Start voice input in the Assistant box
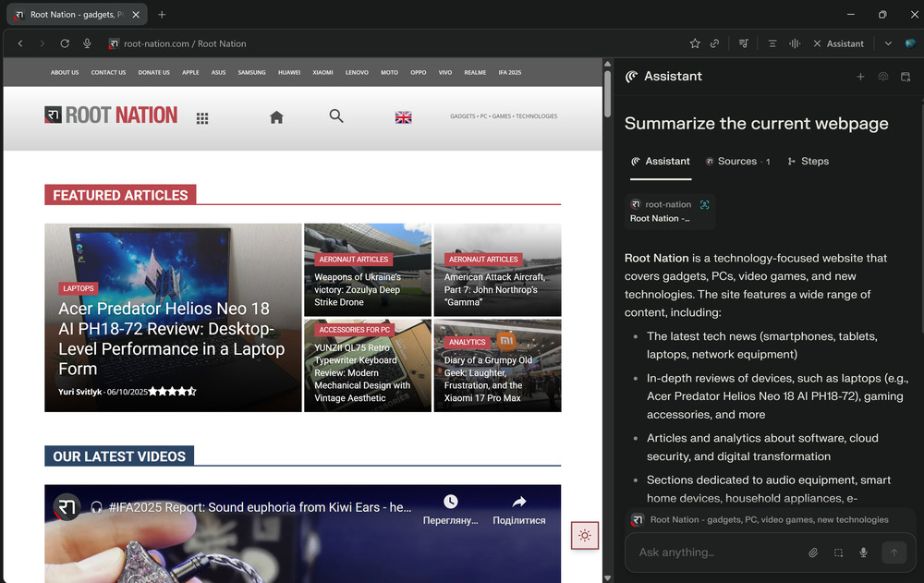Viewport: 924px width, 583px height. point(863,553)
